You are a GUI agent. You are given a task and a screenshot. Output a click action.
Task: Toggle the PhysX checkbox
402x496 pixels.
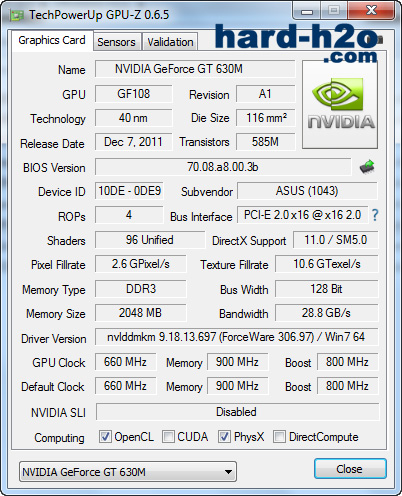[224, 436]
